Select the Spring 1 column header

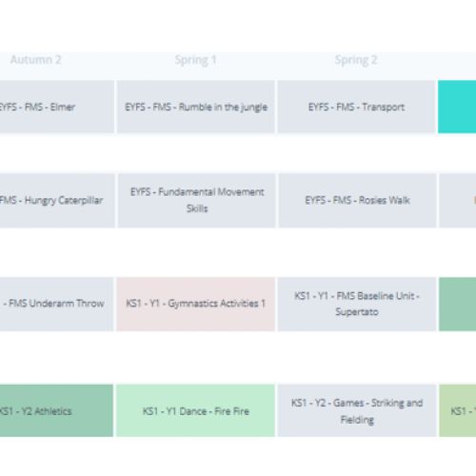pos(195,60)
